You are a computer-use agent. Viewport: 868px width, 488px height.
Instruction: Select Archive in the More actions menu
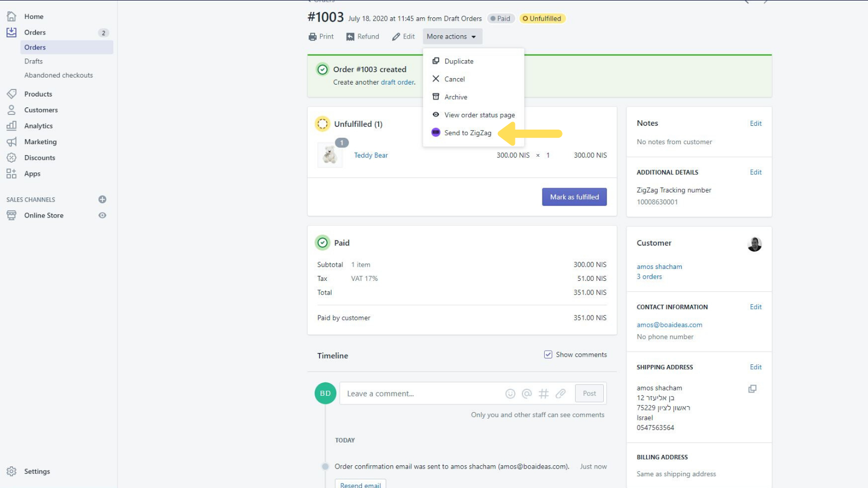pyautogui.click(x=456, y=97)
